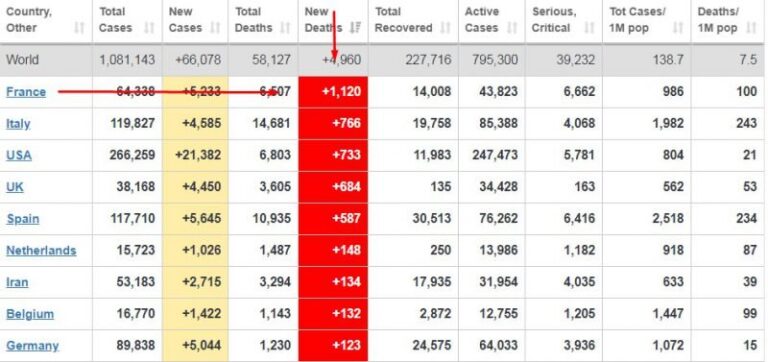Click Iran total cases 53,183
The width and height of the screenshot is (768, 362).
tap(136, 282)
